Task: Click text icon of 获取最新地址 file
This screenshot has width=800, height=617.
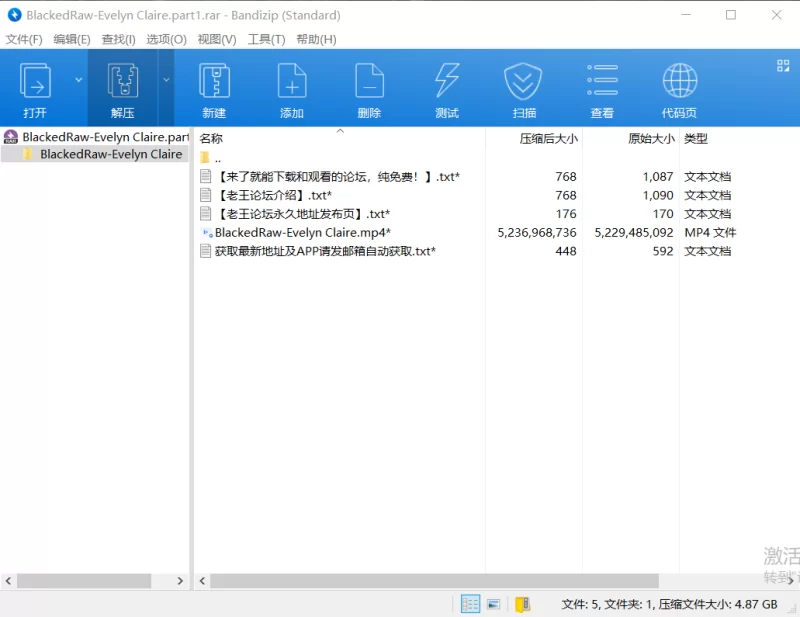Action: coord(206,251)
